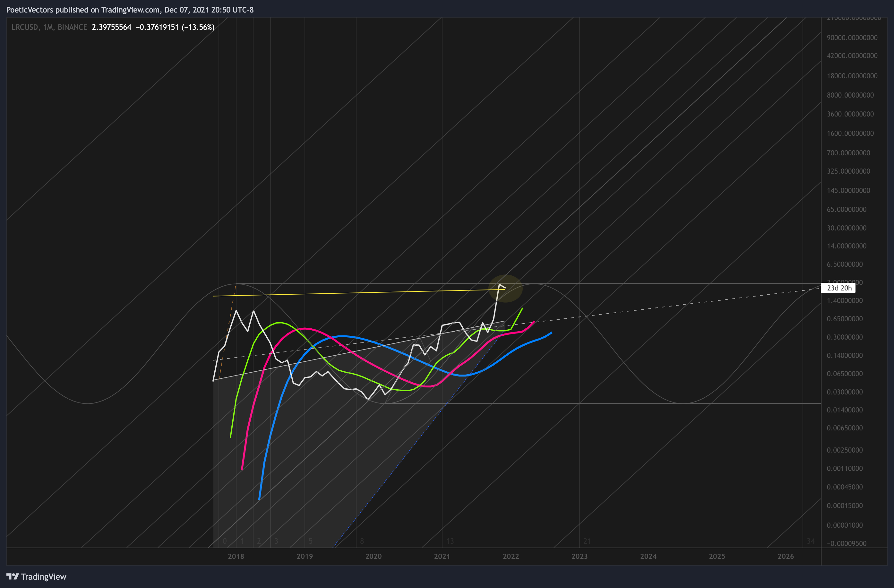
Task: Click the yellow highlighted ellipse at price peak
Action: tap(506, 289)
